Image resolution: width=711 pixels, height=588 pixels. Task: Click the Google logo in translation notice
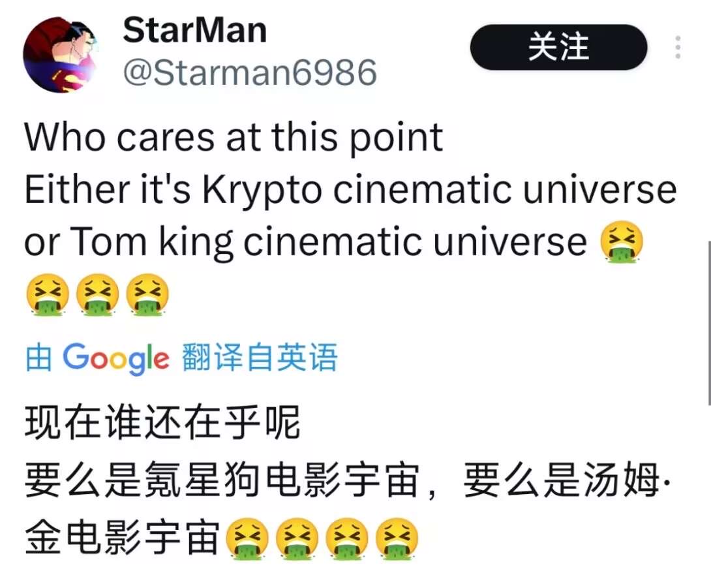(x=115, y=358)
